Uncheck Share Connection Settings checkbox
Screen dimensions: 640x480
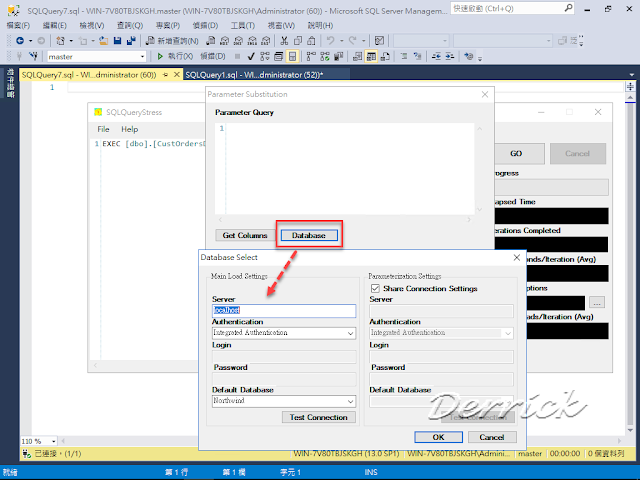(375, 288)
